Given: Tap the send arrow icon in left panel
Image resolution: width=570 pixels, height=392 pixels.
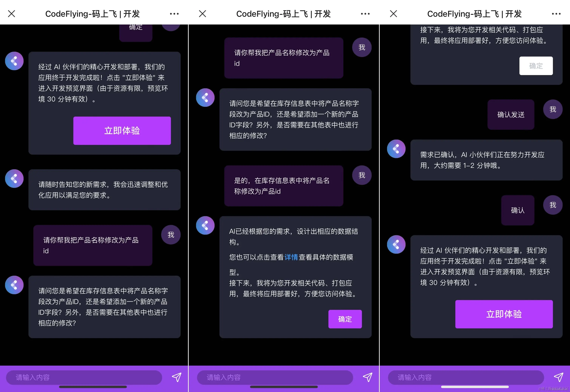Looking at the screenshot, I should 176,377.
